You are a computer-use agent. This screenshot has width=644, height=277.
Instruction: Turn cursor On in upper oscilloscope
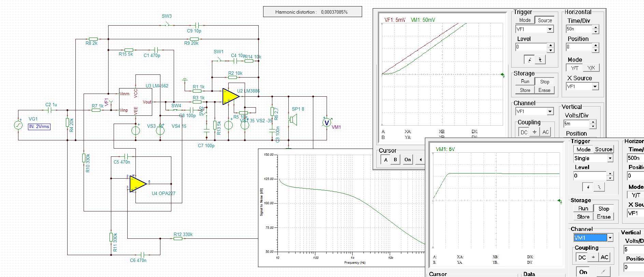click(407, 160)
